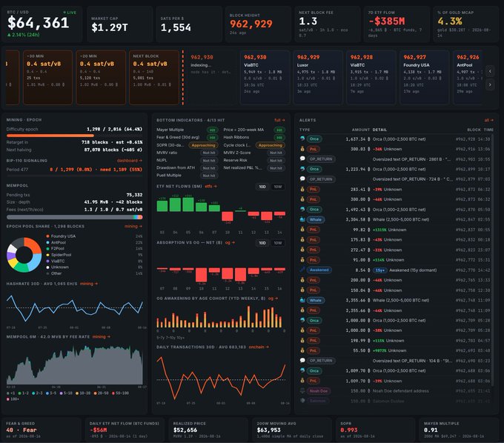
Task: Click the money bag icon in the 91.00 +114% row
Action: 302,259
